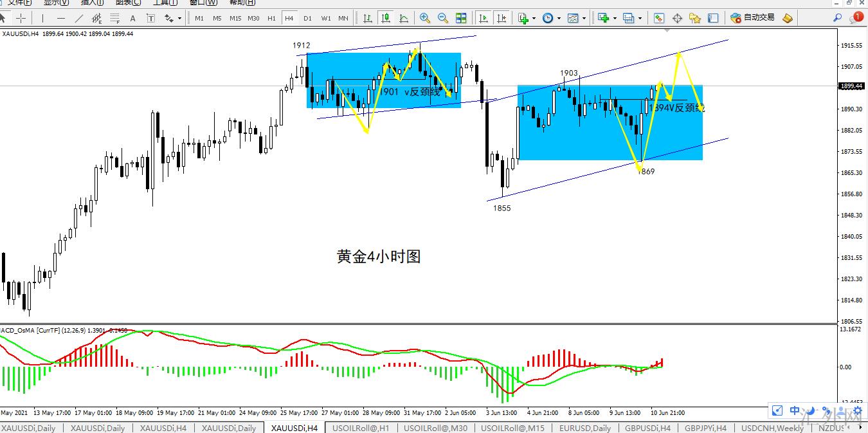This screenshot has height=433, width=868.
Task: Pick the trendline drawing tool
Action: pyautogui.click(x=79, y=18)
